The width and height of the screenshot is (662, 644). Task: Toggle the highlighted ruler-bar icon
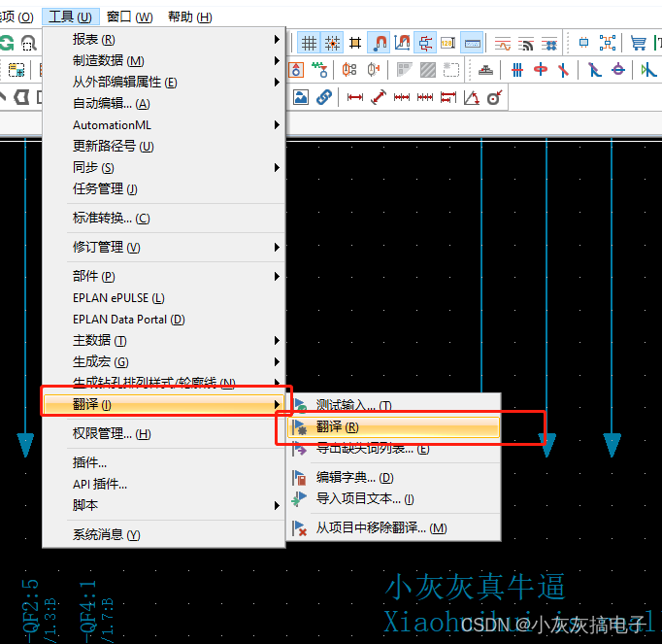coord(472,43)
